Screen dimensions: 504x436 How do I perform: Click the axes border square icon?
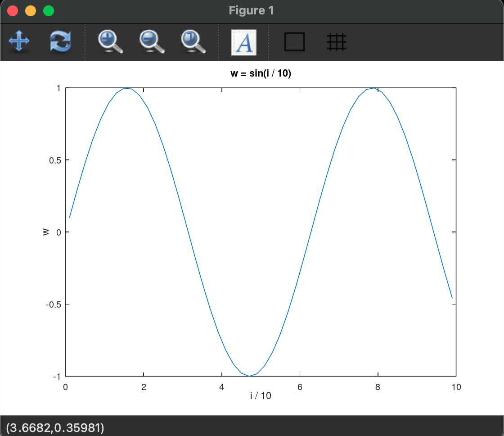click(295, 41)
